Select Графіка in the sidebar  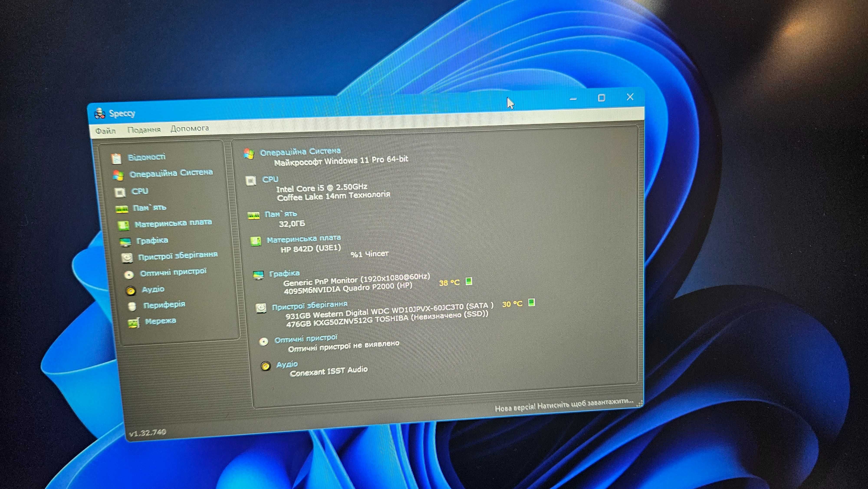(152, 240)
